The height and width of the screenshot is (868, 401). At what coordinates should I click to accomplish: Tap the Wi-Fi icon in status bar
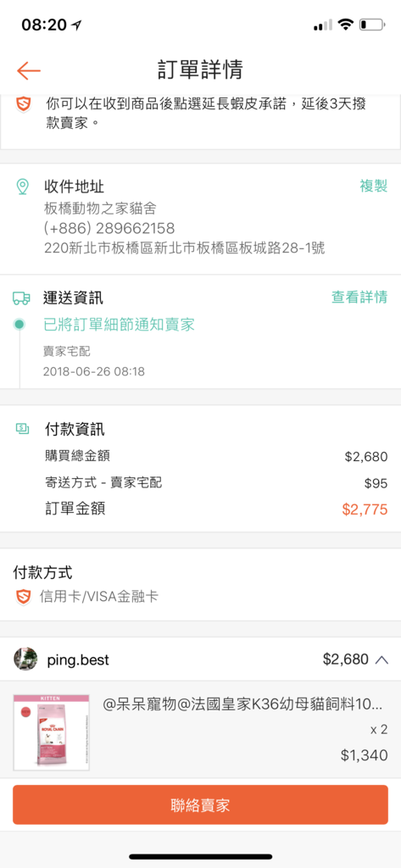(x=346, y=25)
